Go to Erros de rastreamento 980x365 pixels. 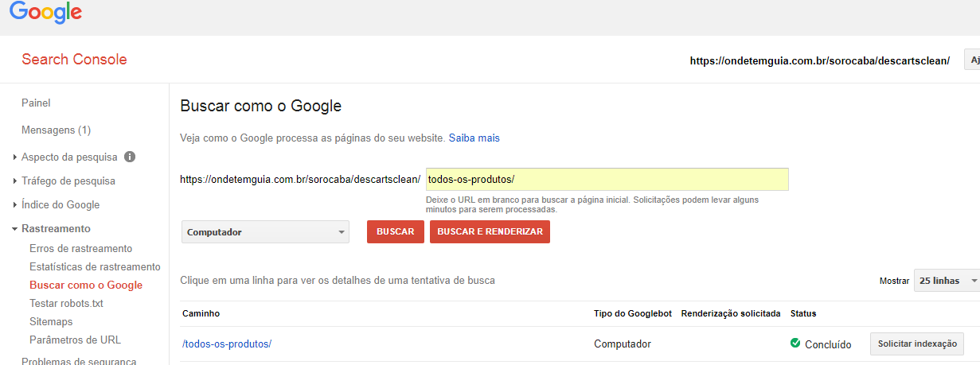80,248
